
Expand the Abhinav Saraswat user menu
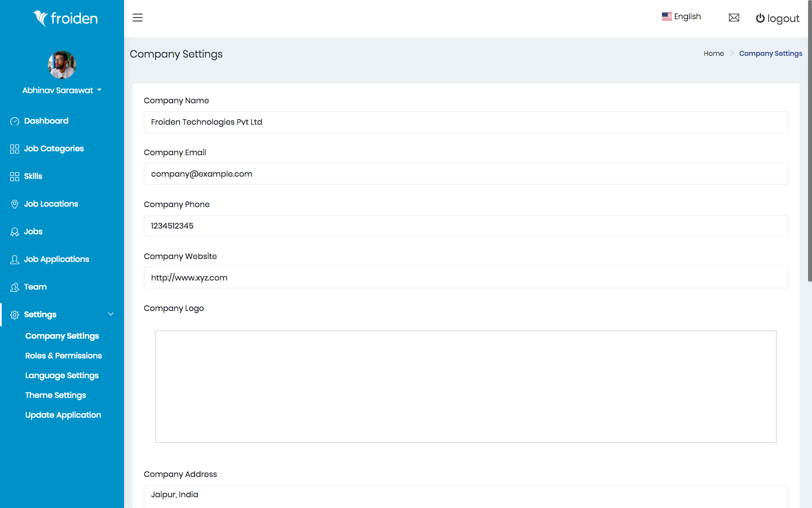tap(62, 90)
